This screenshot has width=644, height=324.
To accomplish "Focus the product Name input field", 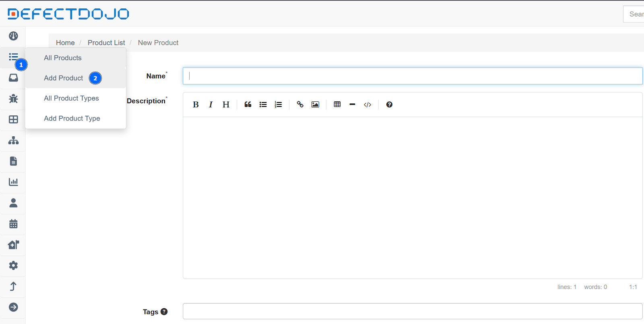I will [413, 76].
